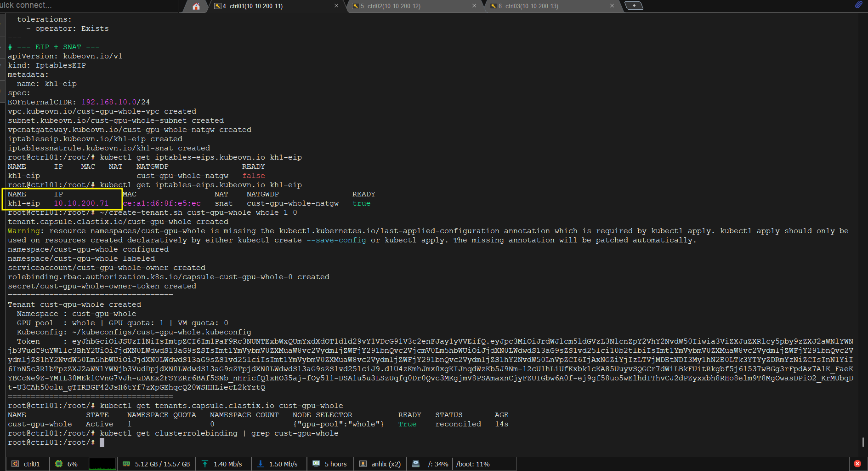
Task: Click the CPU usage graph in status bar
Action: point(102,464)
